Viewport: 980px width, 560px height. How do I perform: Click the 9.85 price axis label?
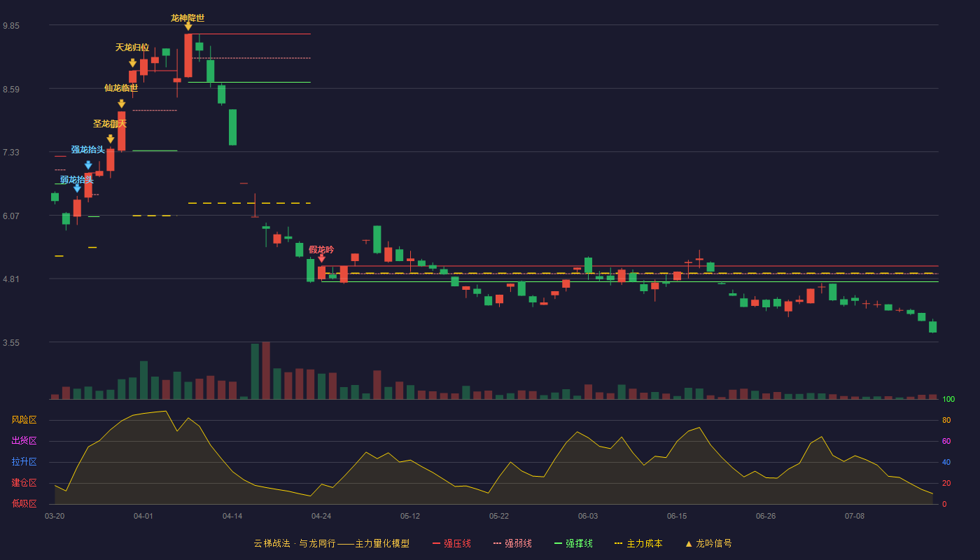pyautogui.click(x=11, y=26)
